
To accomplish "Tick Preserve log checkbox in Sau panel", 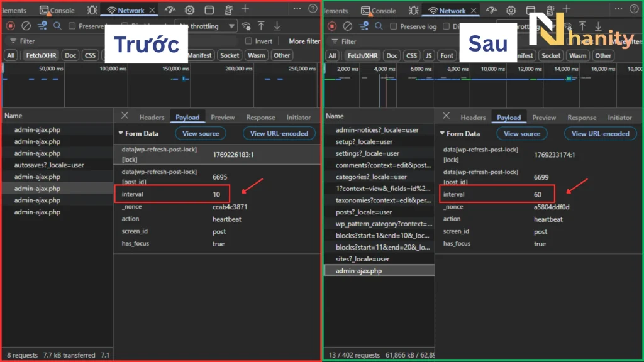I will [x=394, y=26].
